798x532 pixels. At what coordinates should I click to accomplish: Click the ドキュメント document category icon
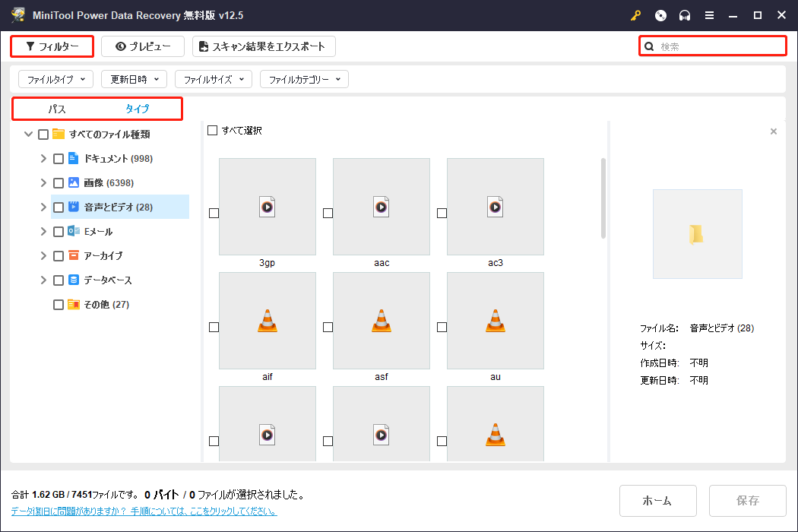(x=73, y=158)
